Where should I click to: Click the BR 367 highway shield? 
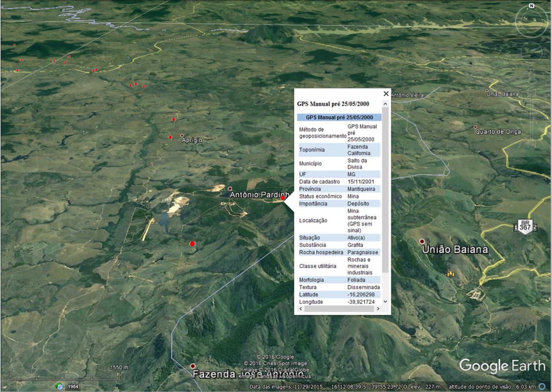(x=525, y=226)
